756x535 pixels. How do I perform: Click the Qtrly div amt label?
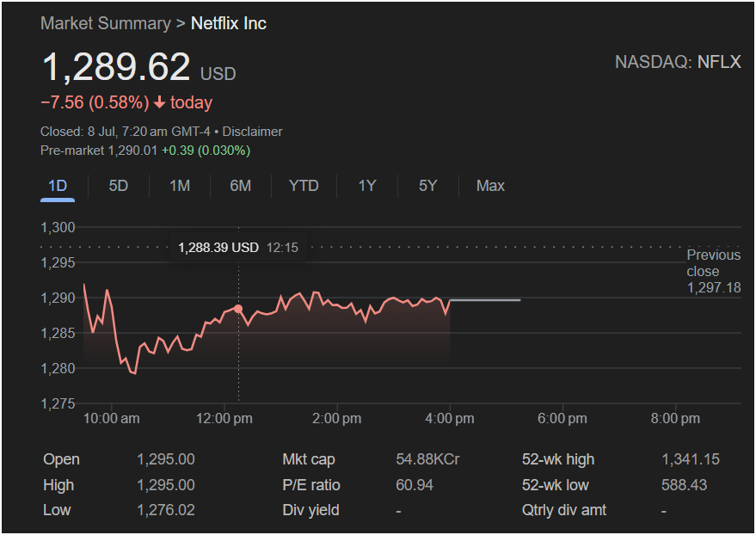pos(564,510)
